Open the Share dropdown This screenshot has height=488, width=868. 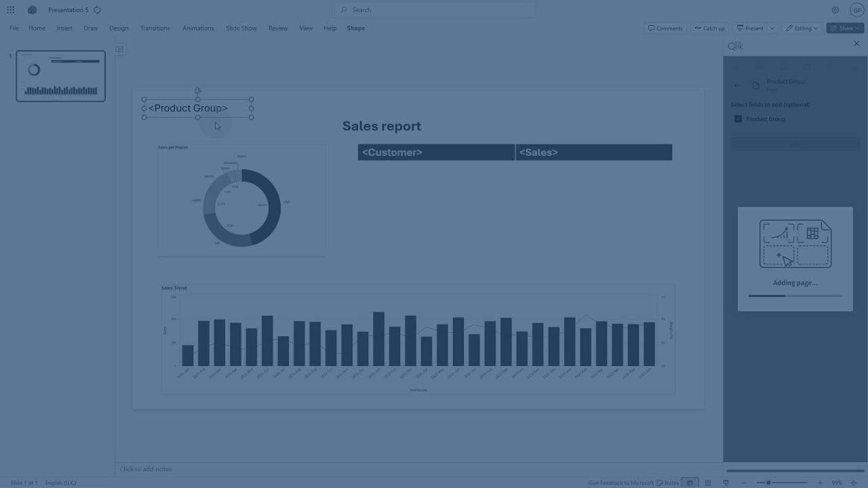coord(845,28)
